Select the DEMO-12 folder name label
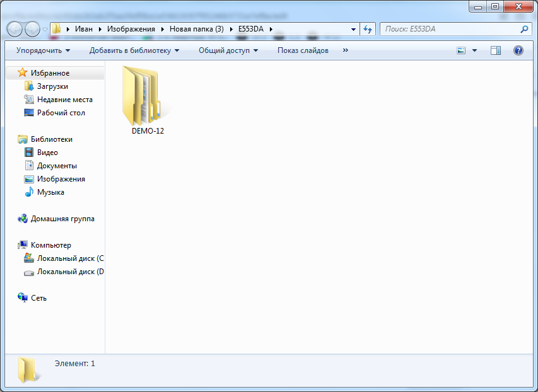The height and width of the screenshot is (392, 538). (148, 131)
